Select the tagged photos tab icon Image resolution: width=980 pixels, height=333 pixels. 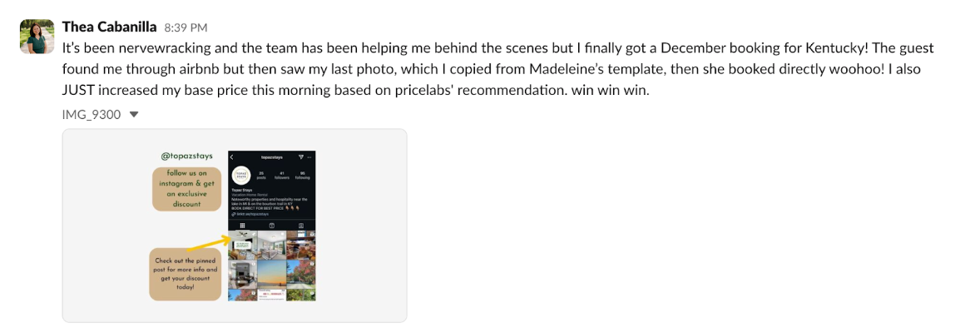coord(300,225)
